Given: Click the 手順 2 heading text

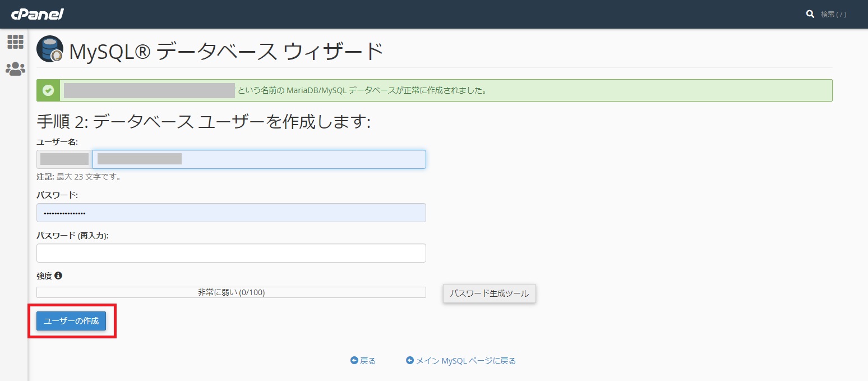Looking at the screenshot, I should click(204, 122).
